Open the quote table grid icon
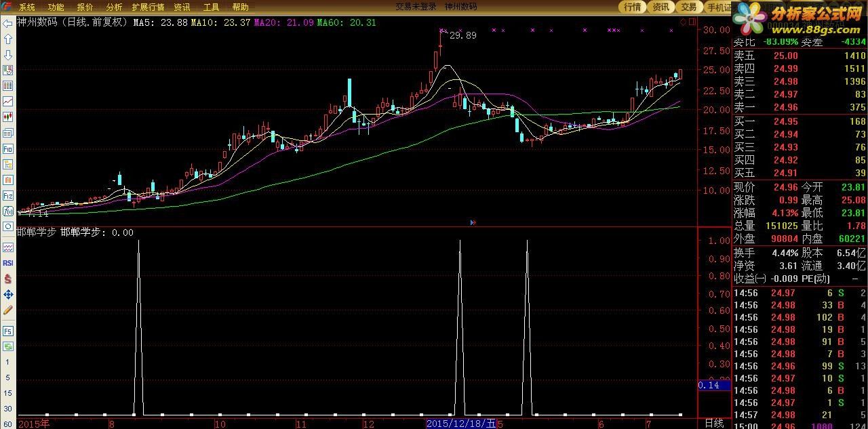 (x=8, y=86)
